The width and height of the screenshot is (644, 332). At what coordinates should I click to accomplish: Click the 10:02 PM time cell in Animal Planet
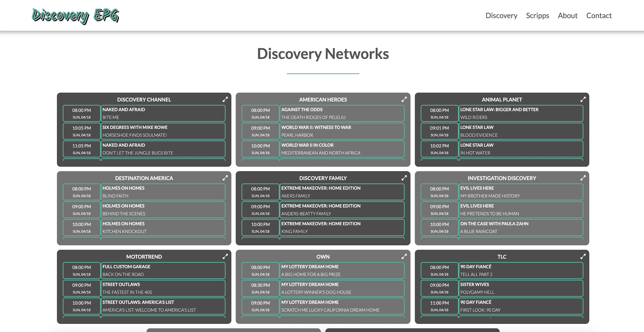(x=439, y=149)
